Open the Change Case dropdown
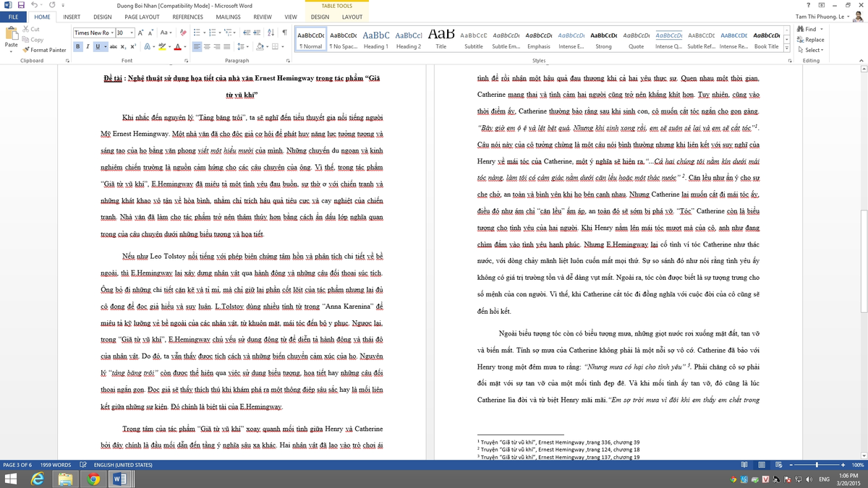 click(x=166, y=33)
